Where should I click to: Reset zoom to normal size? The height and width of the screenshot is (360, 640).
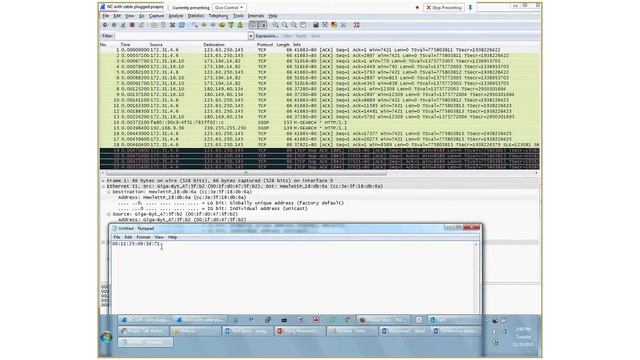pos(293,25)
